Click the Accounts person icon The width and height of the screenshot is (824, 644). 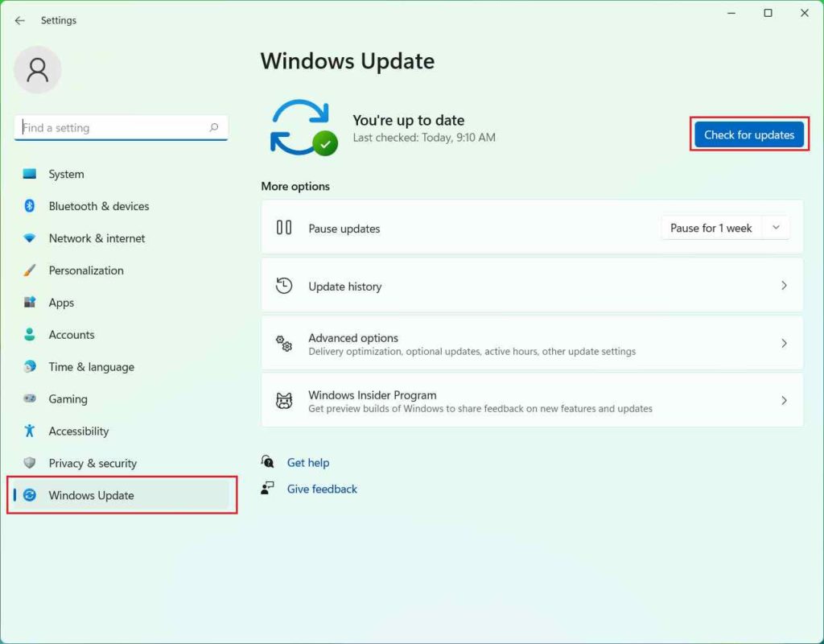click(30, 334)
